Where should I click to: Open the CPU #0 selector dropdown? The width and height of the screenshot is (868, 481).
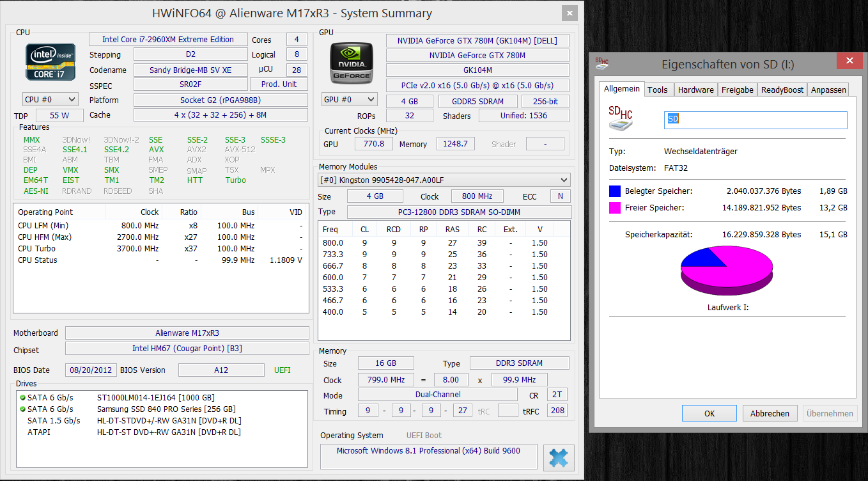coord(50,99)
